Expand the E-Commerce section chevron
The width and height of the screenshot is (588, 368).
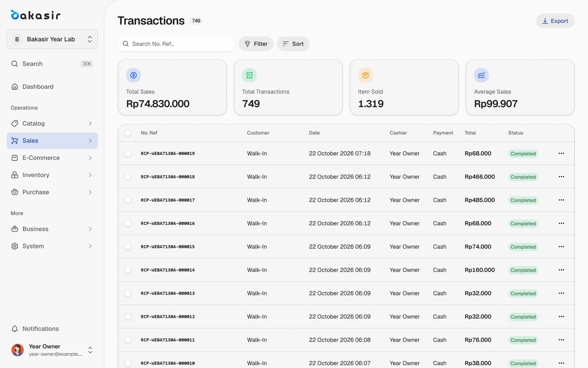coord(90,158)
